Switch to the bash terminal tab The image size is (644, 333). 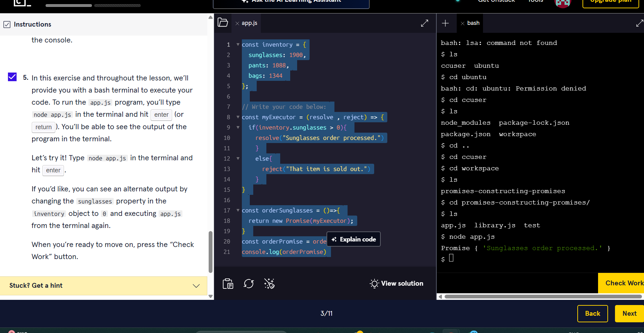[473, 23]
